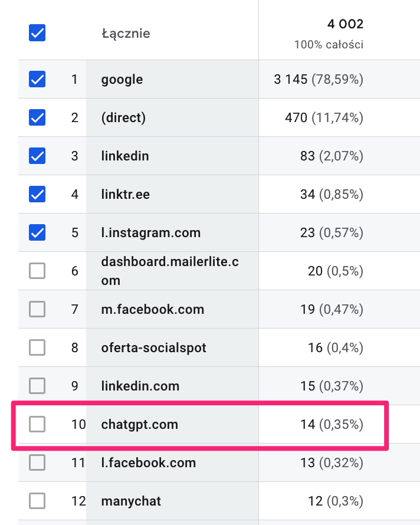Tick the oferta-socialspot row checkbox
The image size is (420, 525).
pos(37,347)
